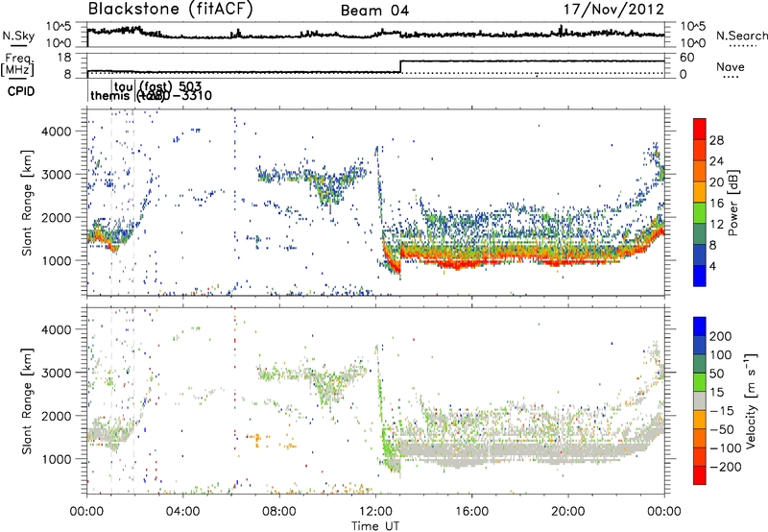Viewport: 768px width, 532px height.
Task: Click the '16:00' time axis label
Action: click(472, 512)
